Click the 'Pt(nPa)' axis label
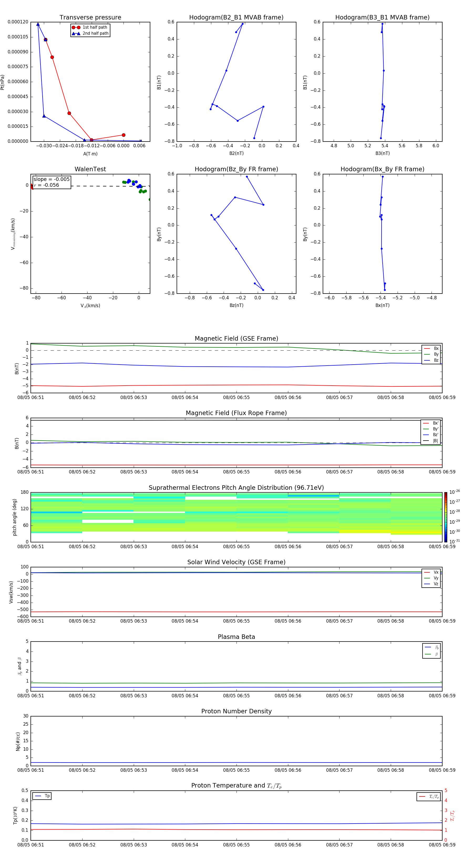Screen dimensions: 473x868 click(3, 82)
